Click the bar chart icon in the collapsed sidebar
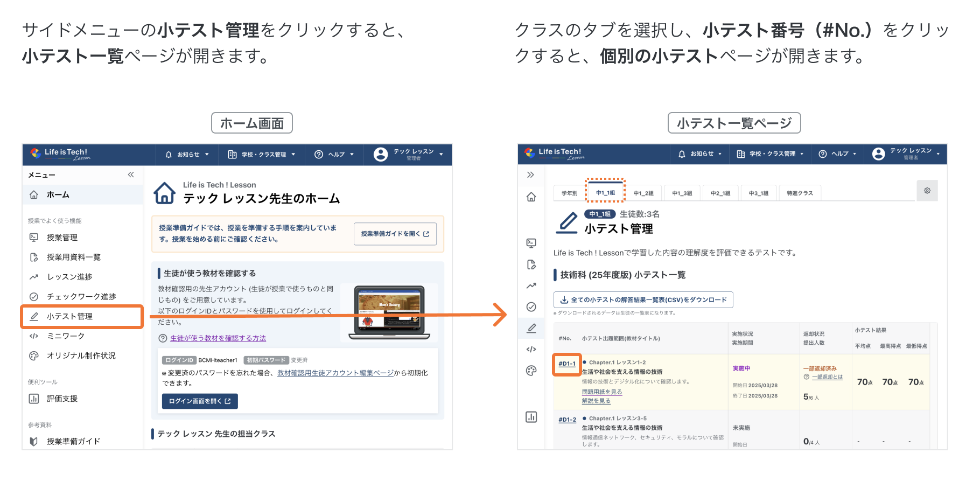Image resolution: width=980 pixels, height=488 pixels. tap(531, 417)
